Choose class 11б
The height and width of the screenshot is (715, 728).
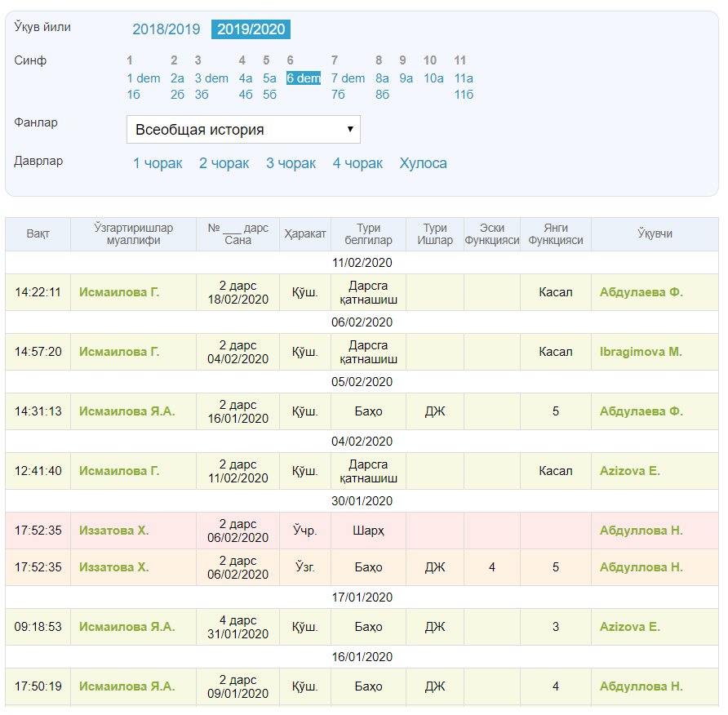pos(464,94)
